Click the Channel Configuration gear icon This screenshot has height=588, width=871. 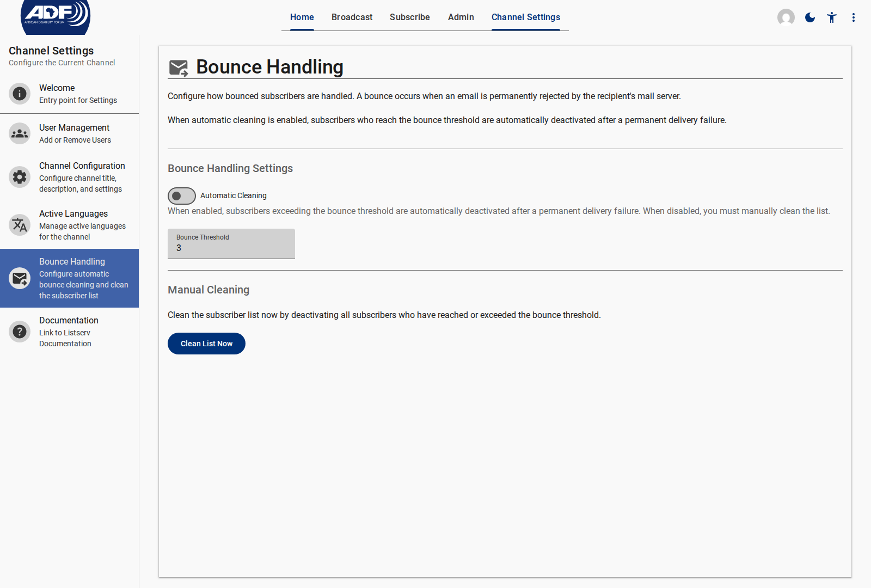click(x=20, y=177)
